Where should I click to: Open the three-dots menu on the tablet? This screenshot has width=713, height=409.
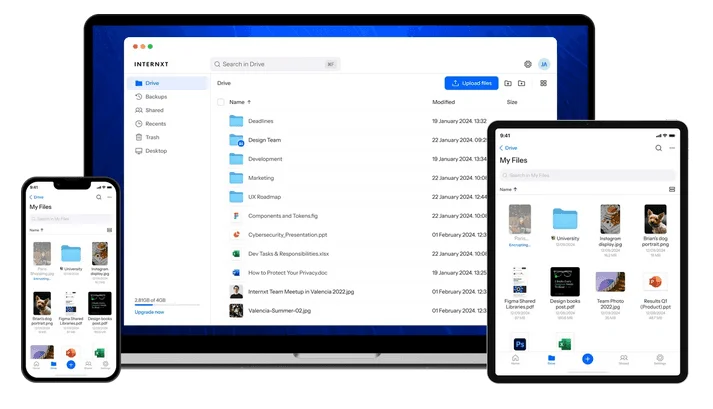(672, 148)
